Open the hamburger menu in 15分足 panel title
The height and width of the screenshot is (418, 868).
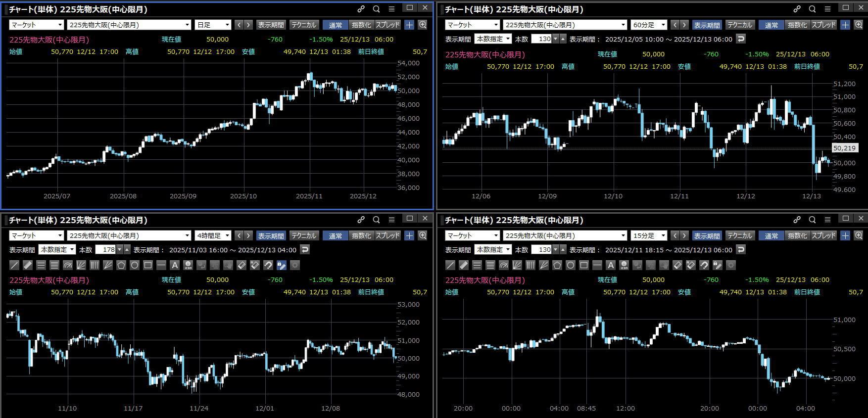coord(827,220)
